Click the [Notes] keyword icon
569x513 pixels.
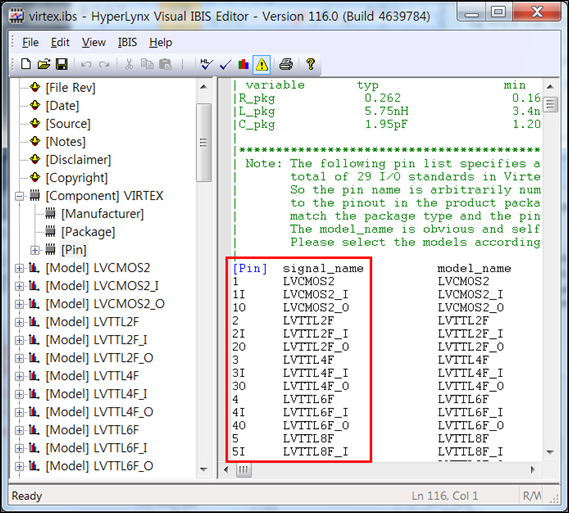coord(35,141)
